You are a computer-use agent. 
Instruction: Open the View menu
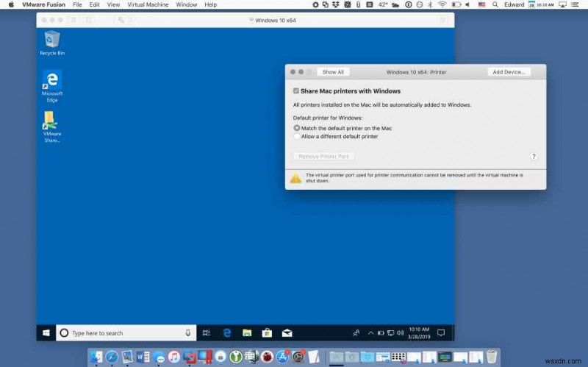click(114, 4)
